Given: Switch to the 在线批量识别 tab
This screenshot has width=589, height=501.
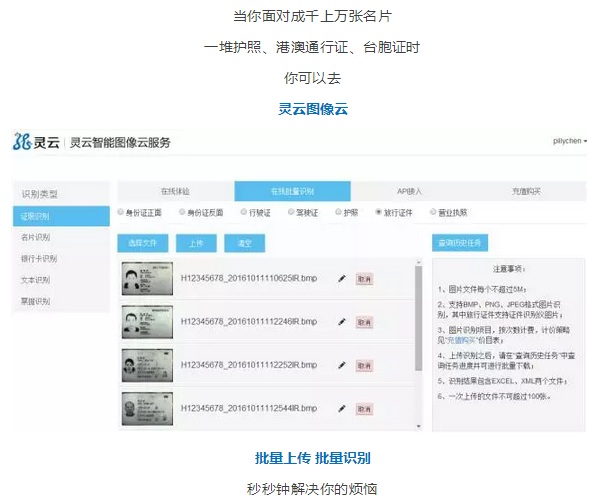Looking at the screenshot, I should click(x=293, y=192).
